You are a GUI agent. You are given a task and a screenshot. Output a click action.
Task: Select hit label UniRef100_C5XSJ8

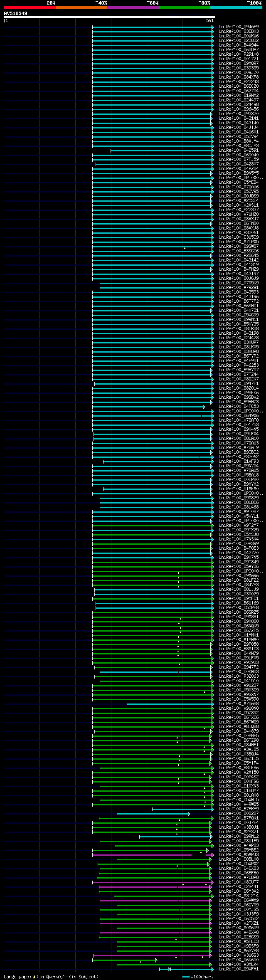click(239, 534)
